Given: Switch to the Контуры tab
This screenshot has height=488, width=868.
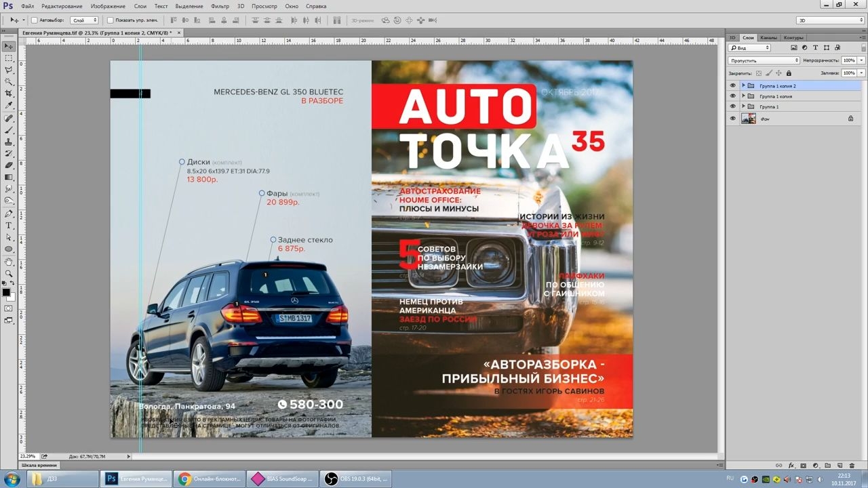Looking at the screenshot, I should click(793, 37).
